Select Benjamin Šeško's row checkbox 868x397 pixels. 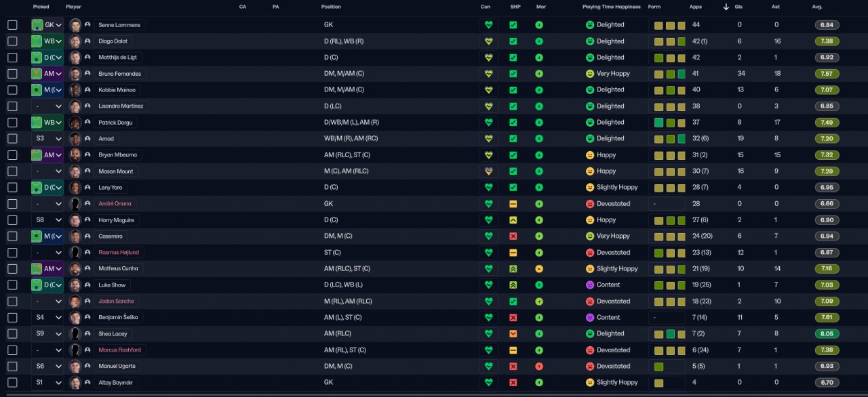pyautogui.click(x=12, y=318)
